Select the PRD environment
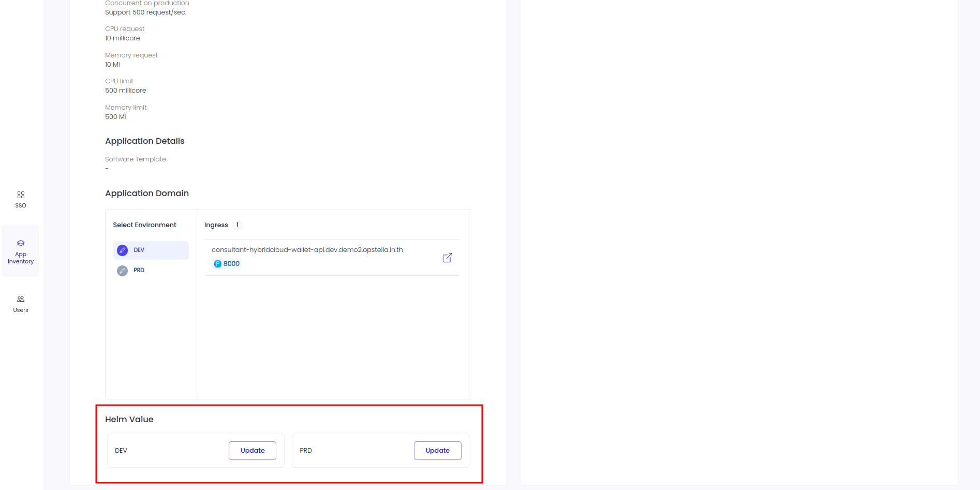The image size is (980, 490). [x=151, y=271]
